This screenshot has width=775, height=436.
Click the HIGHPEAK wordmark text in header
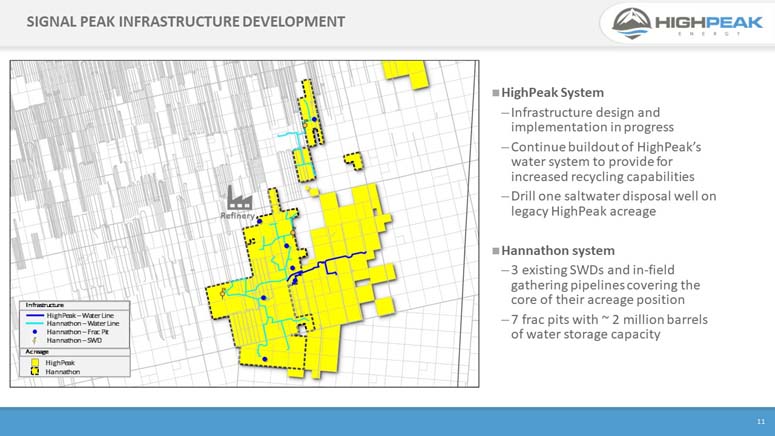coord(709,22)
